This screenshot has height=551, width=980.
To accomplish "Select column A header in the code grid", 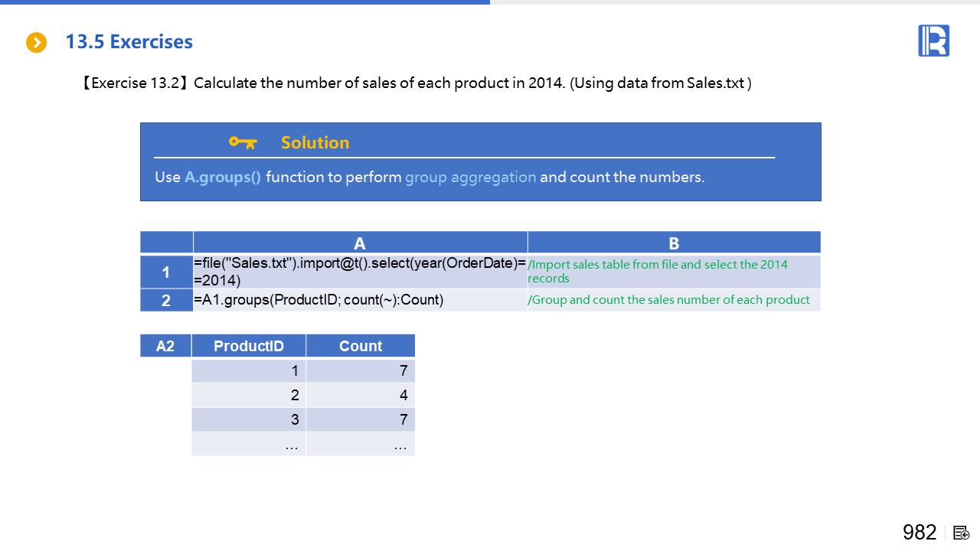I will (360, 243).
